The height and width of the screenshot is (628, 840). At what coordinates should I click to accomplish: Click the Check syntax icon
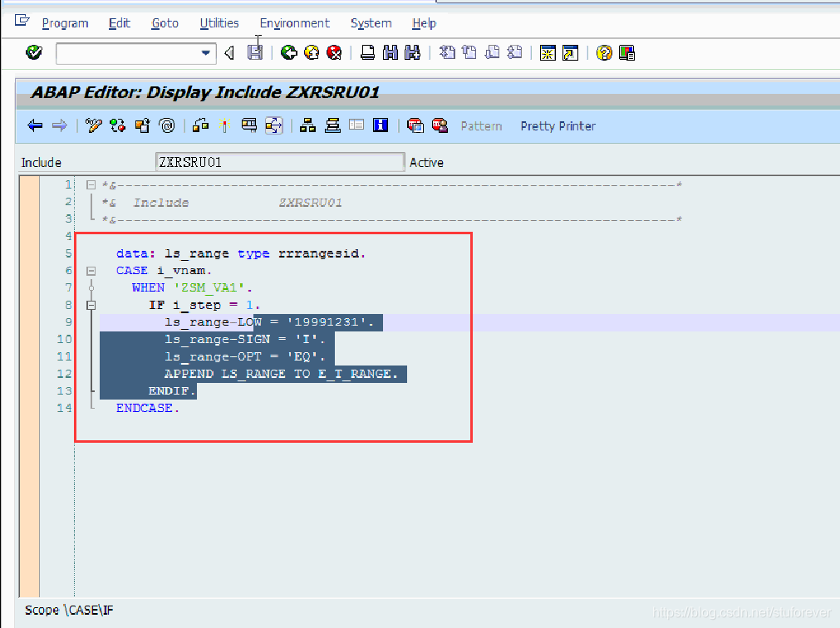pos(200,125)
